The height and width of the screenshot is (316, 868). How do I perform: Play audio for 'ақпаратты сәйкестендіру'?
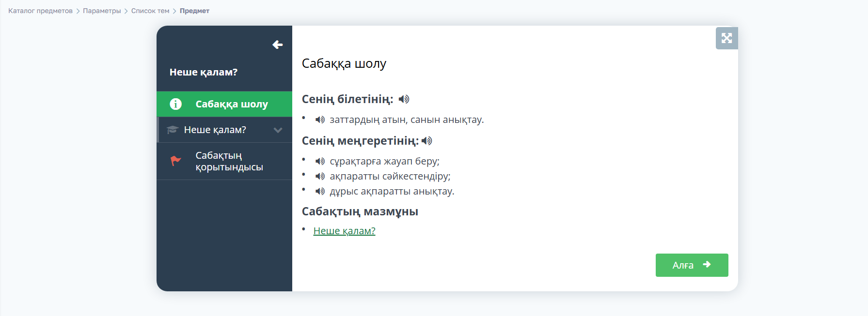[320, 176]
